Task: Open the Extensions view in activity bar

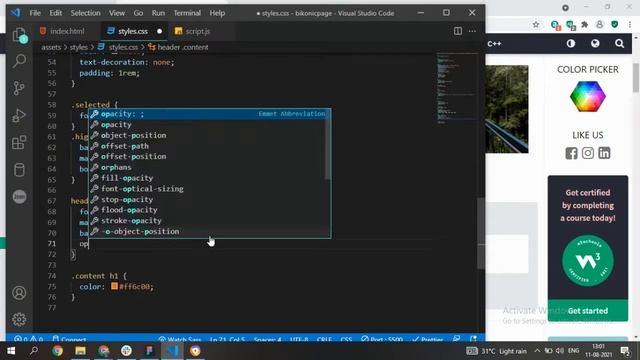Action: [19, 143]
